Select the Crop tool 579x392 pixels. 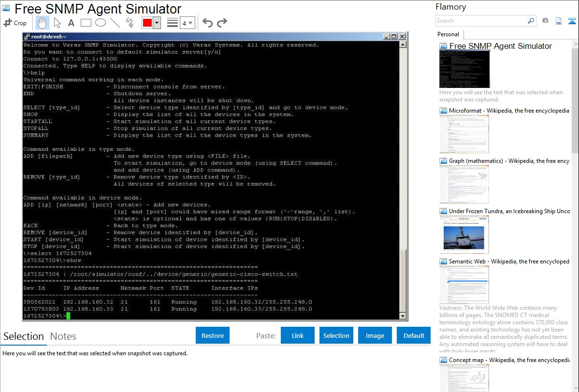pyautogui.click(x=15, y=23)
